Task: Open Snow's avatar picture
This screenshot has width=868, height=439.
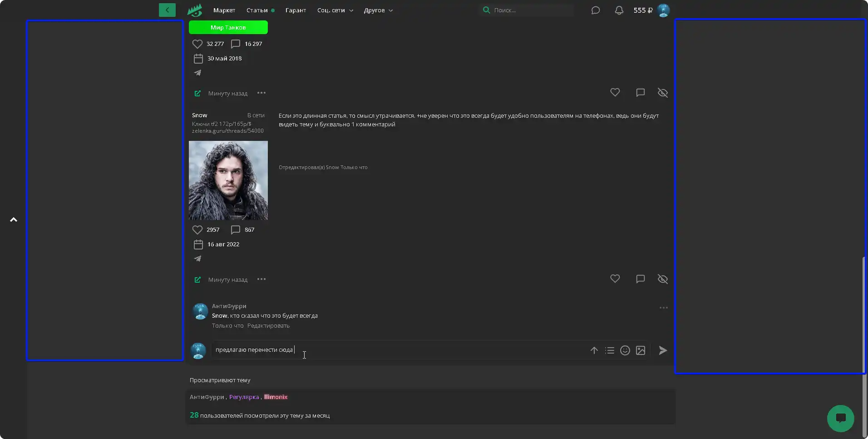Action: pos(228,180)
